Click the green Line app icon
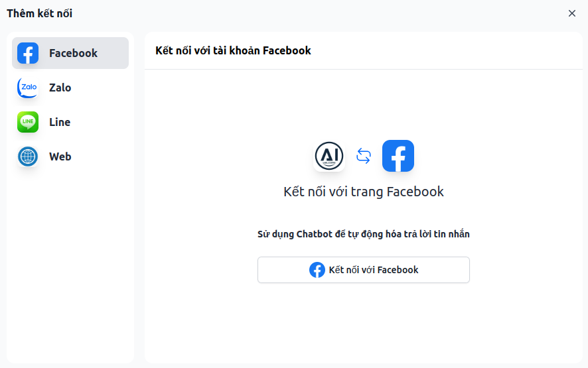588x368 pixels. pyautogui.click(x=28, y=122)
